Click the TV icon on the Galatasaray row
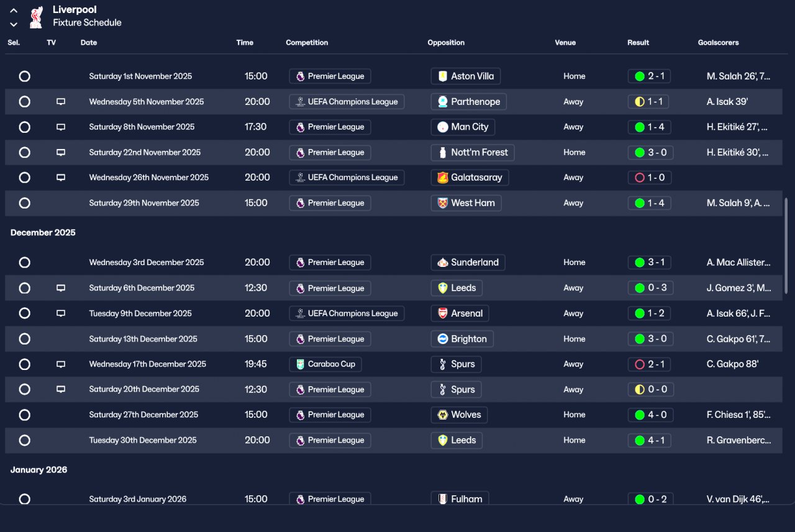795x532 pixels. [61, 178]
